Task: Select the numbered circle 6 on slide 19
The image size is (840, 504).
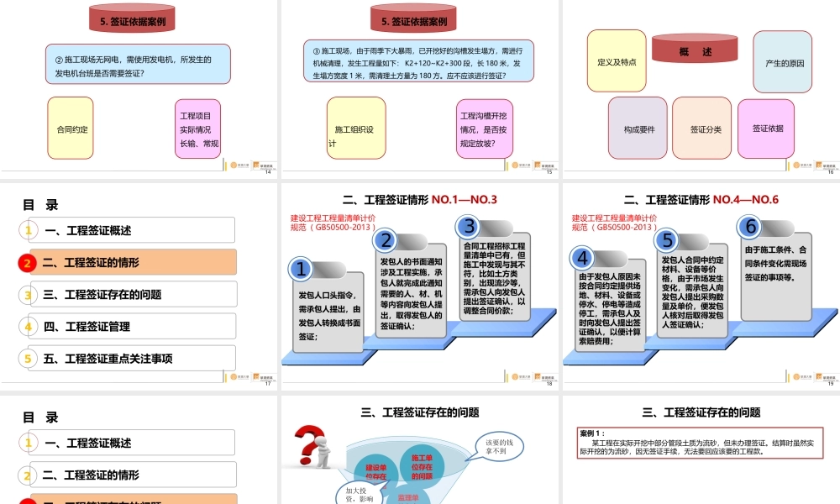Action: point(748,228)
